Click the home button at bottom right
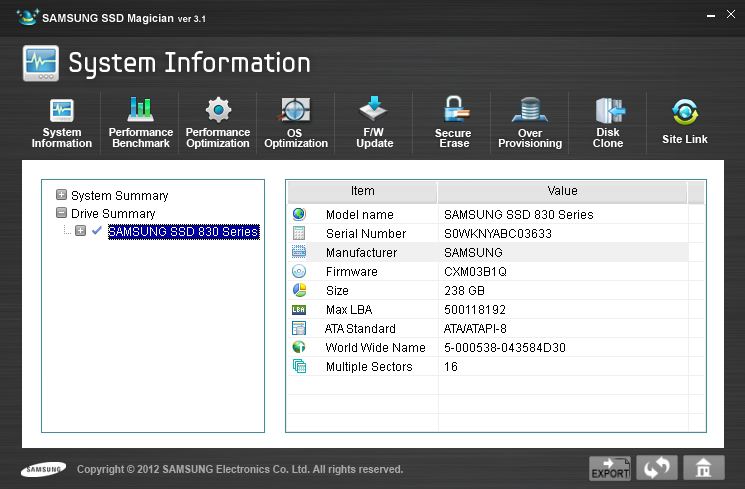Screen dimensions: 745x489 (x=704, y=467)
